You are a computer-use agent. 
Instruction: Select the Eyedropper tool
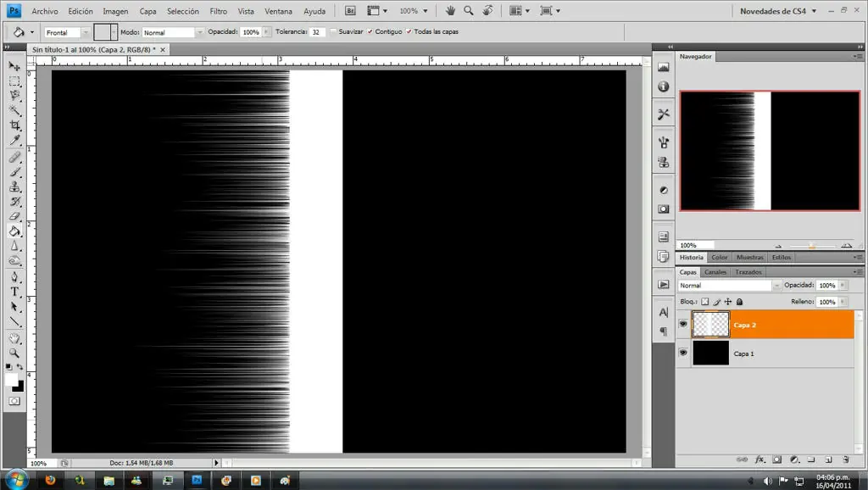(x=14, y=141)
